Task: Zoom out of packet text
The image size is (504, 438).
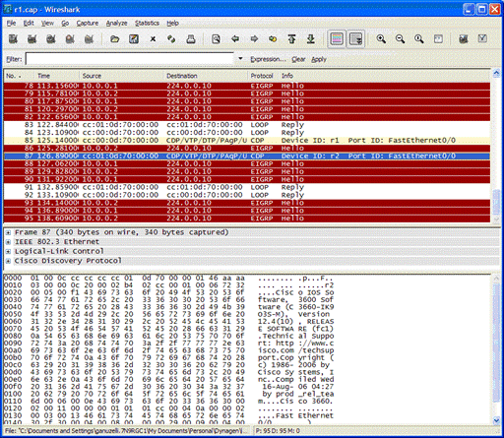Action: pyautogui.click(x=400, y=39)
